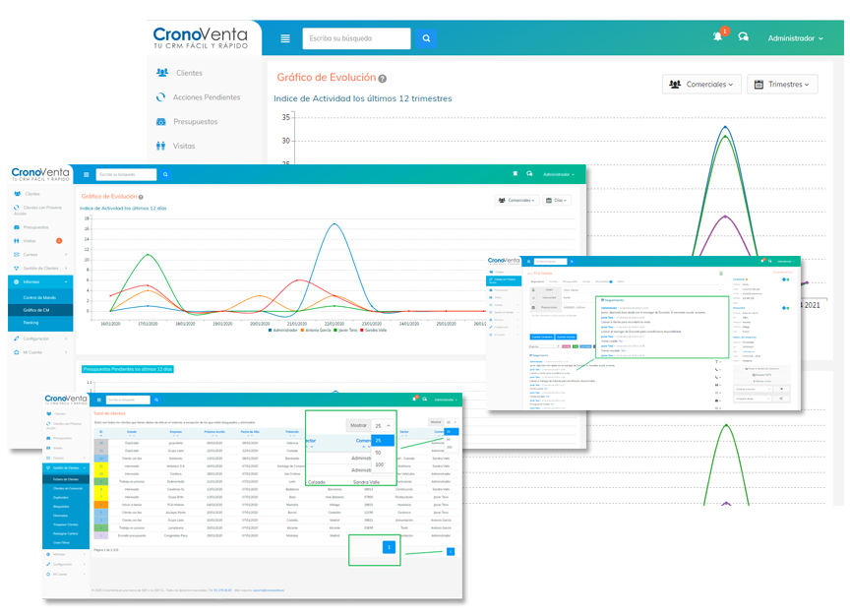The width and height of the screenshot is (850, 616).
Task: Click search field in quarterly chart window
Action: 356,38
